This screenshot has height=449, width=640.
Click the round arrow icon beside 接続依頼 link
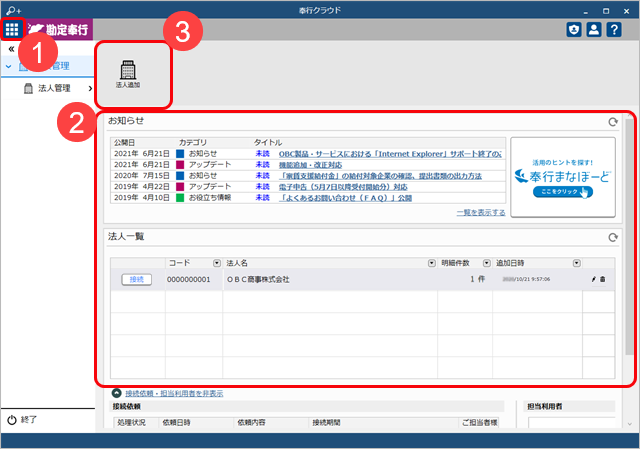point(117,393)
